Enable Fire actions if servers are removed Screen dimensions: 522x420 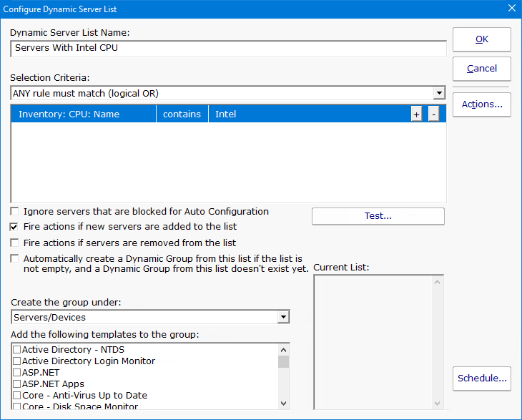15,243
